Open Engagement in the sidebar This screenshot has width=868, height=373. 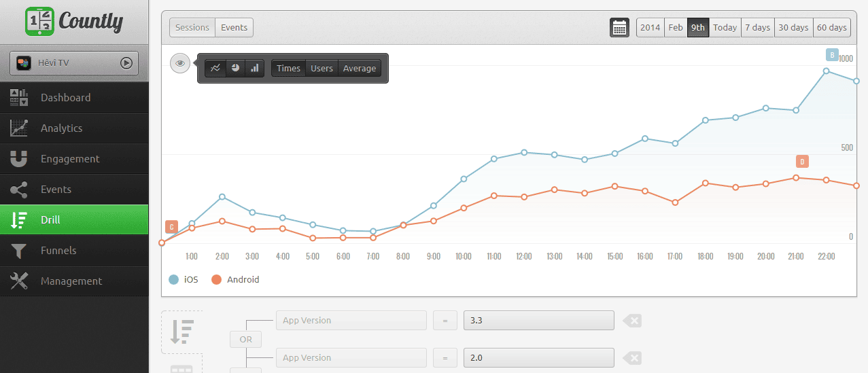[x=74, y=159]
